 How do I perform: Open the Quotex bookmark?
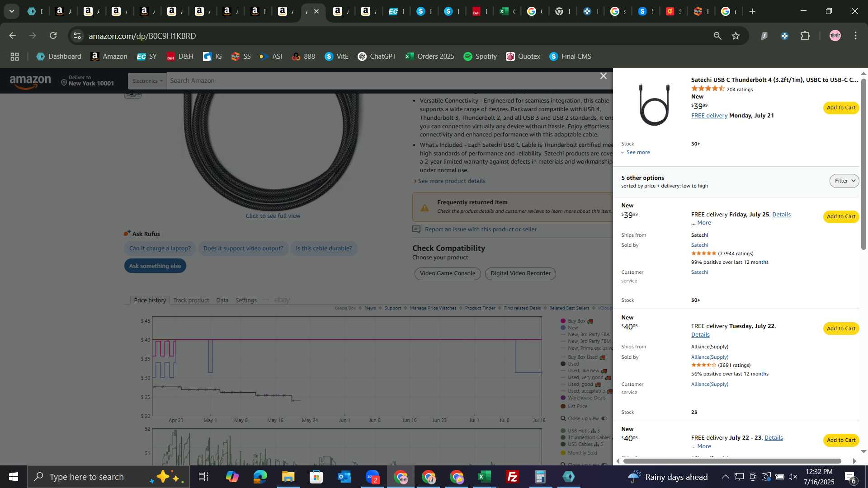click(523, 56)
